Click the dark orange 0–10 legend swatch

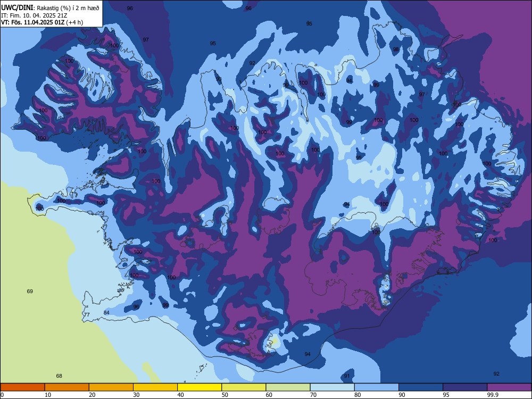click(23, 387)
